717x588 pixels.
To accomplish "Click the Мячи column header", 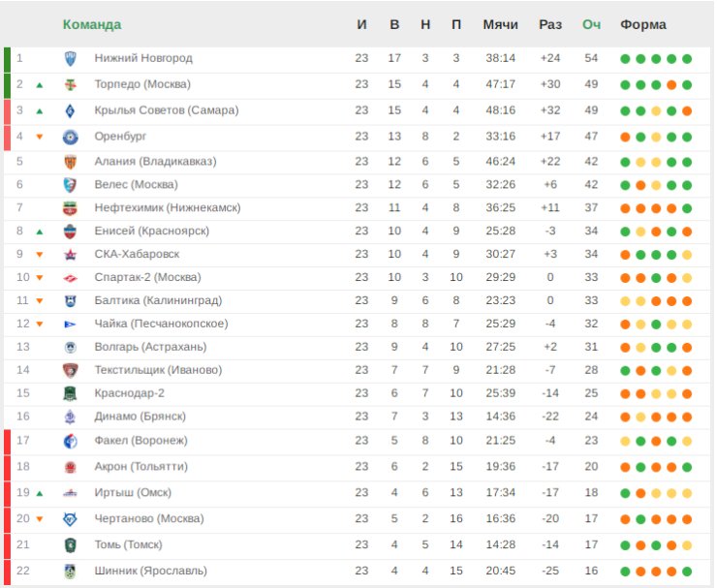I will (x=500, y=24).
